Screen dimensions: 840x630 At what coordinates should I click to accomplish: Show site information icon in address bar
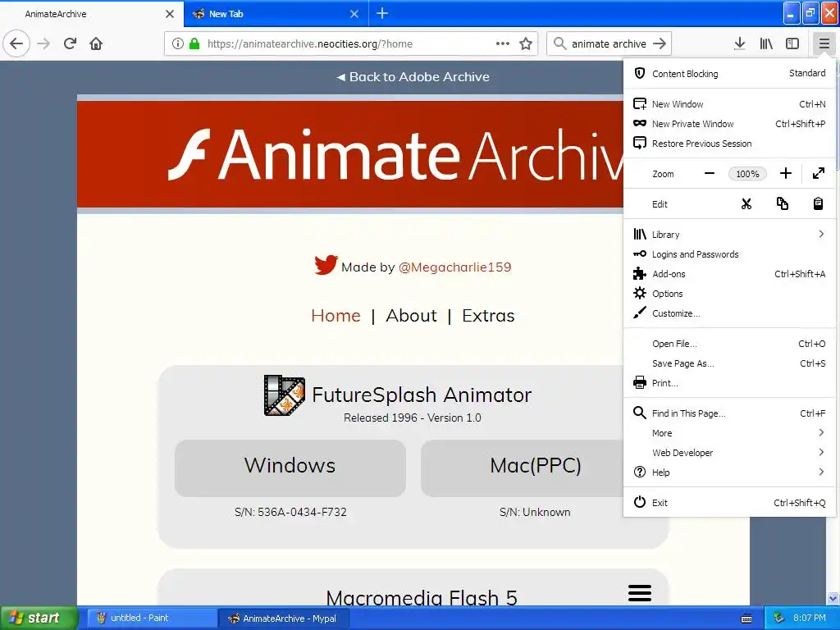coord(177,44)
